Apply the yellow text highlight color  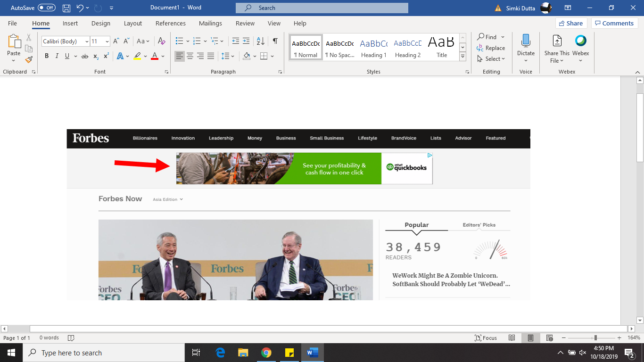pos(137,56)
